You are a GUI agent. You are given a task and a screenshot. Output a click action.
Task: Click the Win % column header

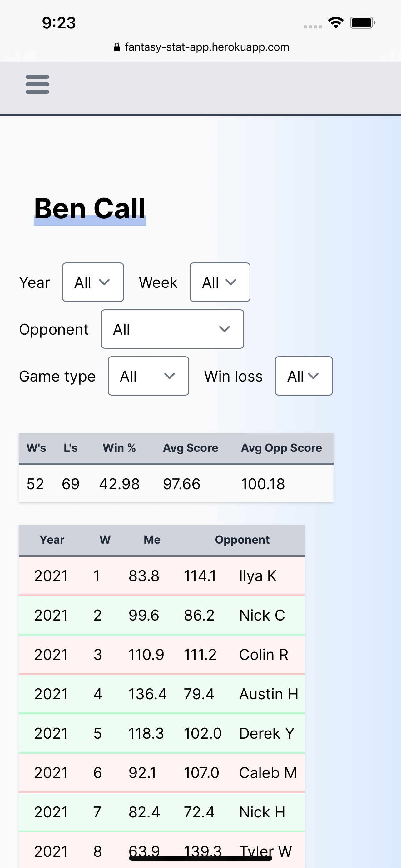tap(119, 448)
